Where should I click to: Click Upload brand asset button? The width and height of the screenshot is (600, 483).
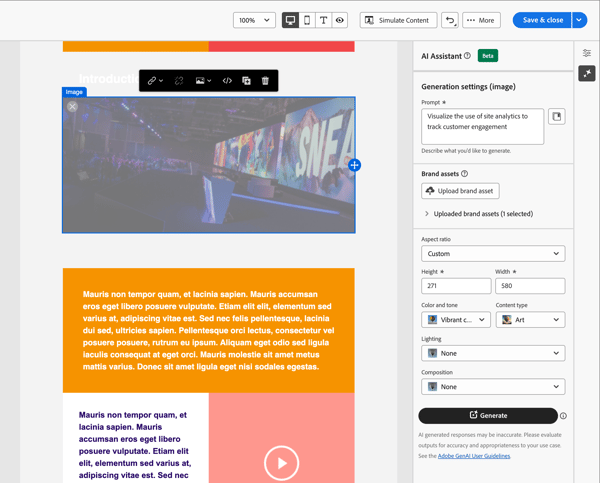tap(460, 191)
